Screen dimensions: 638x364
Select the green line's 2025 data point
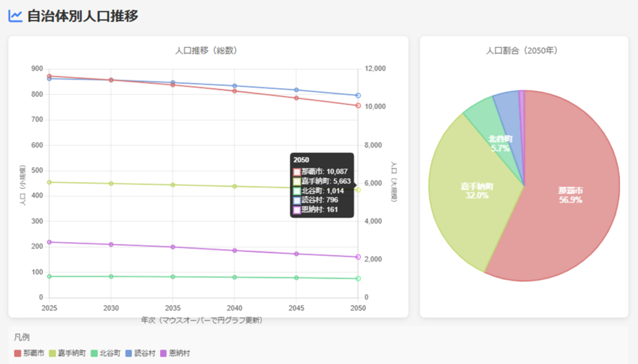(x=49, y=276)
